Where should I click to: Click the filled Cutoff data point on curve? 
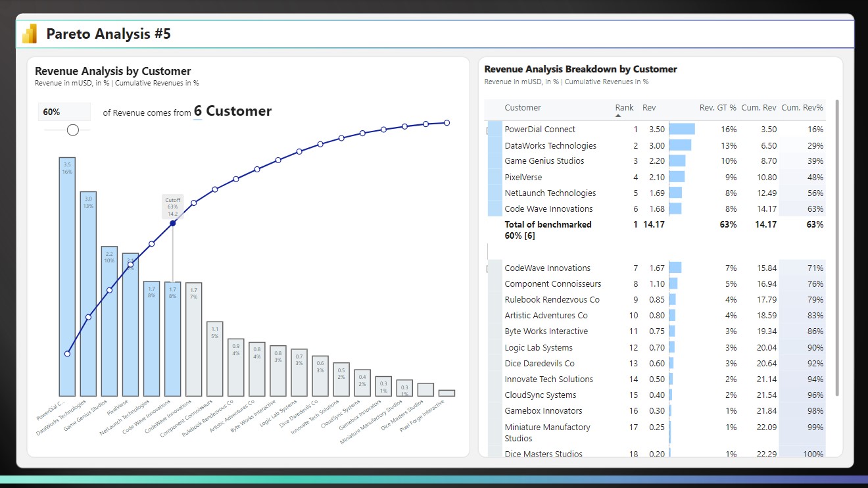[x=172, y=224]
